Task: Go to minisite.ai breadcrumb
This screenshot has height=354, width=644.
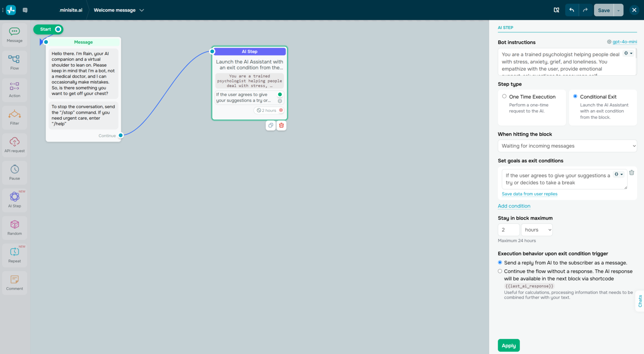Action: tap(71, 10)
